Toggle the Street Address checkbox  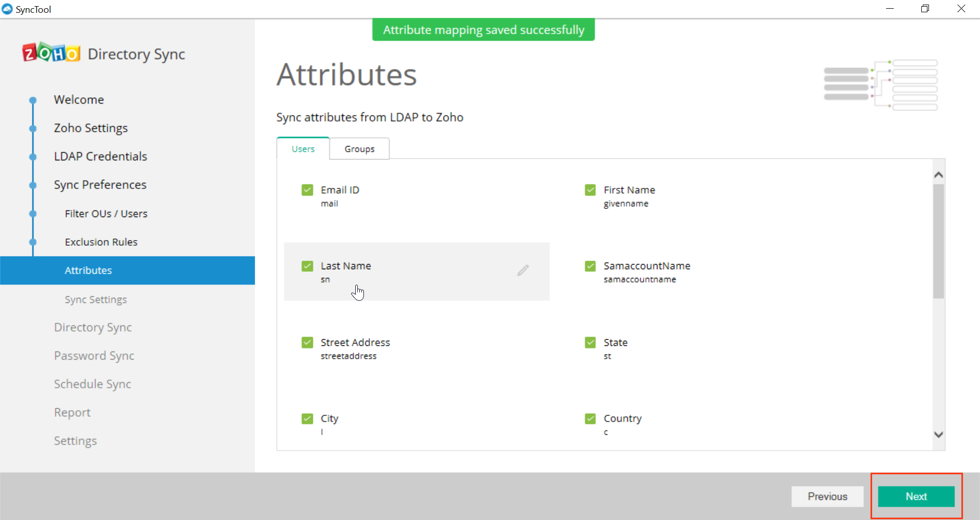point(307,342)
